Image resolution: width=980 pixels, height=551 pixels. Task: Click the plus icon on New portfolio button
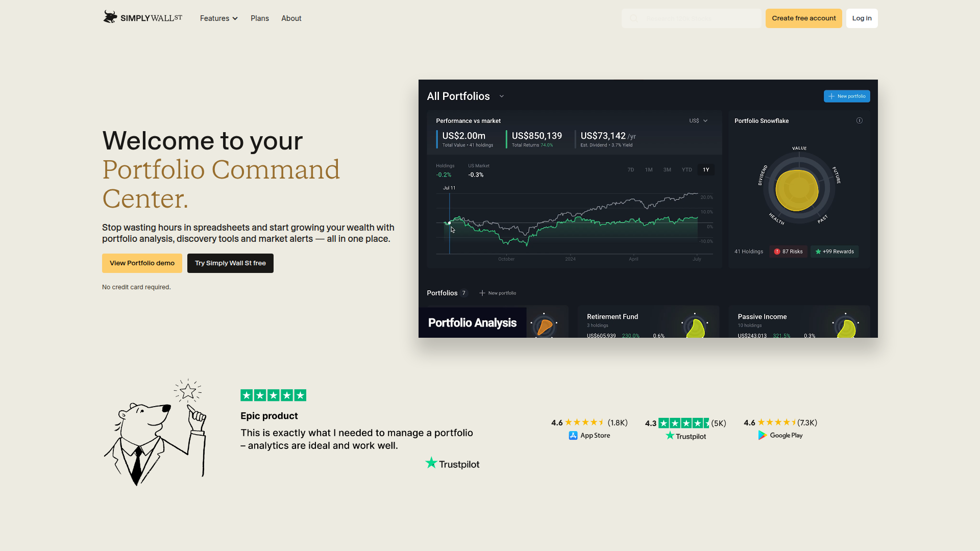click(x=831, y=96)
